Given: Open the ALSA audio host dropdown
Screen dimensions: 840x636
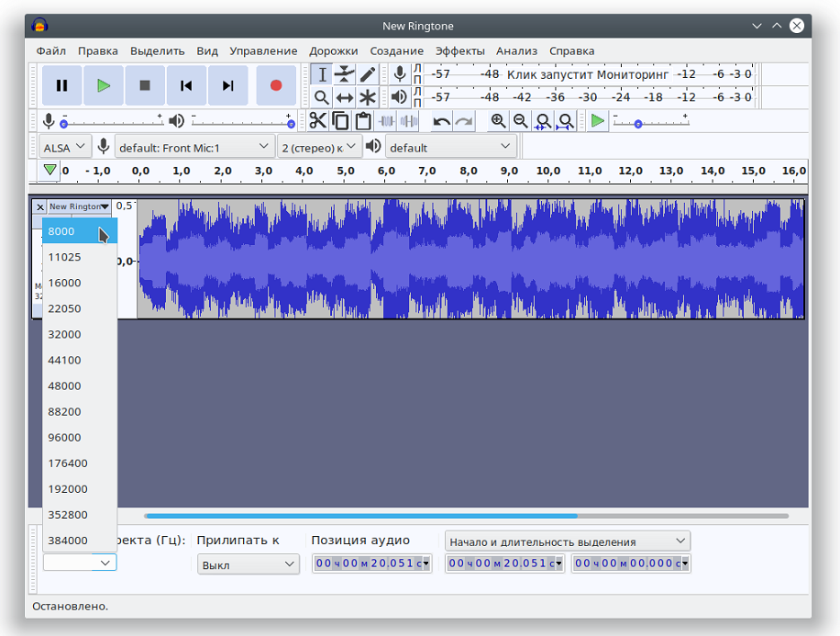Looking at the screenshot, I should [65, 147].
